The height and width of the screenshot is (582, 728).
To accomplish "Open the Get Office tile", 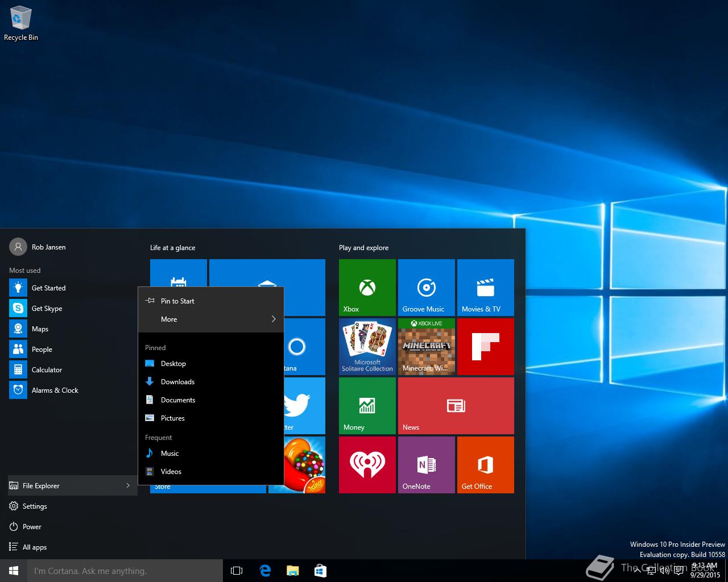I will 486,465.
